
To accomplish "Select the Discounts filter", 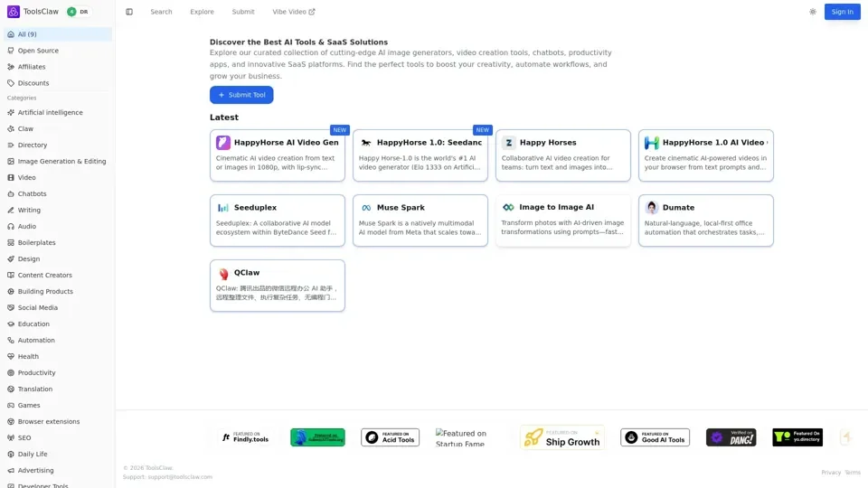I will (x=58, y=83).
